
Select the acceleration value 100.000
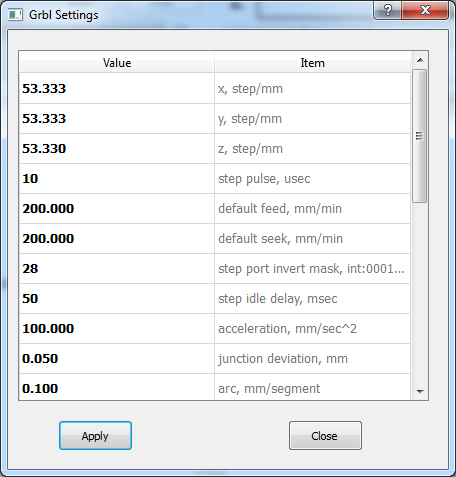pyautogui.click(x=48, y=329)
